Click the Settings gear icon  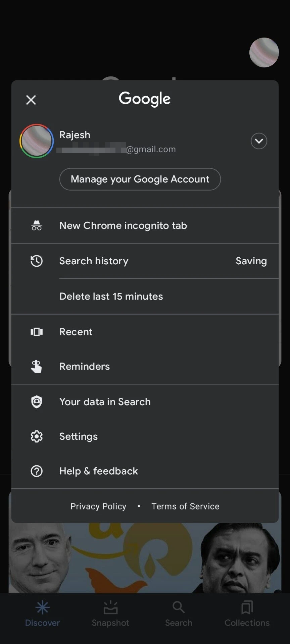pos(37,436)
